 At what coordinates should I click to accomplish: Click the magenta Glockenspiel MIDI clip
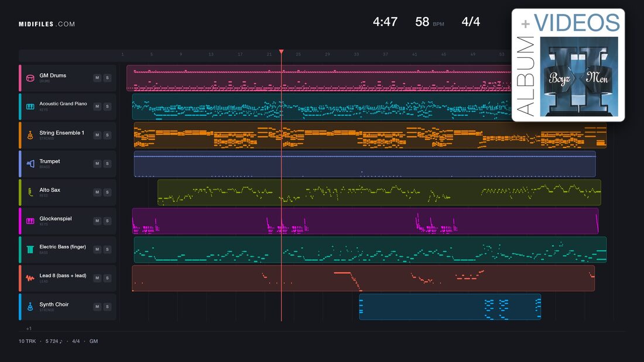click(x=365, y=221)
